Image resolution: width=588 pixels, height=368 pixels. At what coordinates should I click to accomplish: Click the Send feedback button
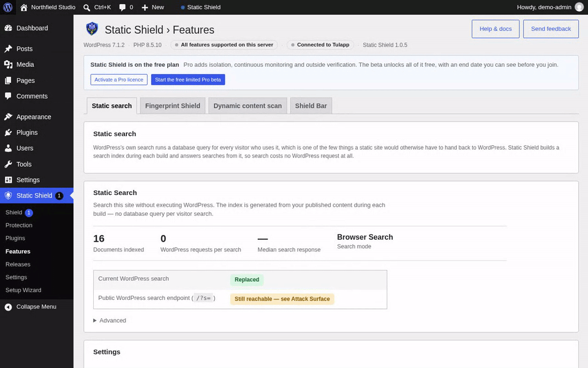tap(551, 29)
